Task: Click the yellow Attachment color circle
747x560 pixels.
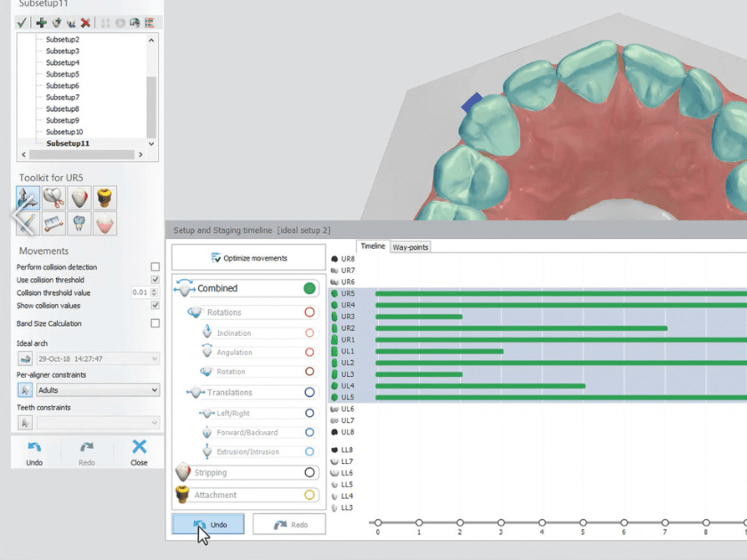Action: coord(309,495)
